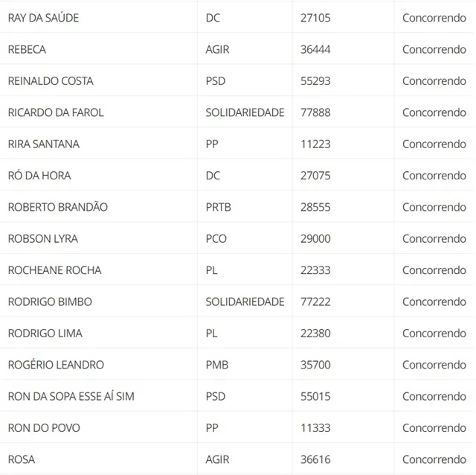Image resolution: width=476 pixels, height=475 pixels.
Task: Click the REBECA candidate row name
Action: tap(27, 50)
